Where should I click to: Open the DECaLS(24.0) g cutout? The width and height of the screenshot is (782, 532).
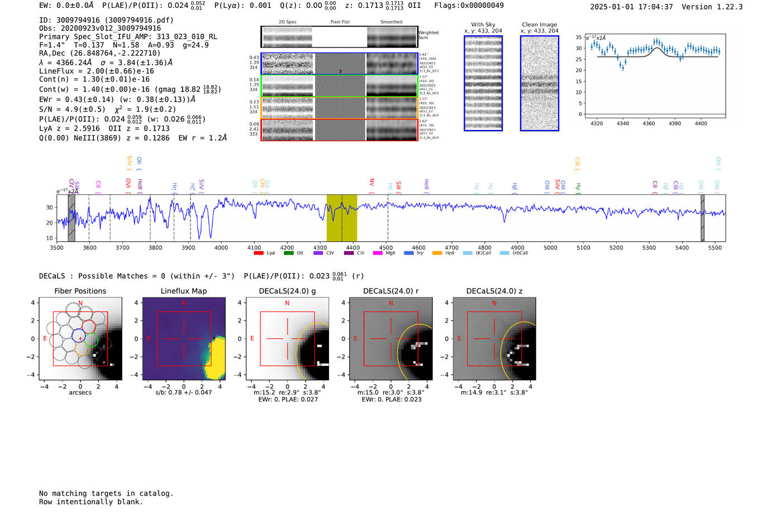pyautogui.click(x=287, y=338)
